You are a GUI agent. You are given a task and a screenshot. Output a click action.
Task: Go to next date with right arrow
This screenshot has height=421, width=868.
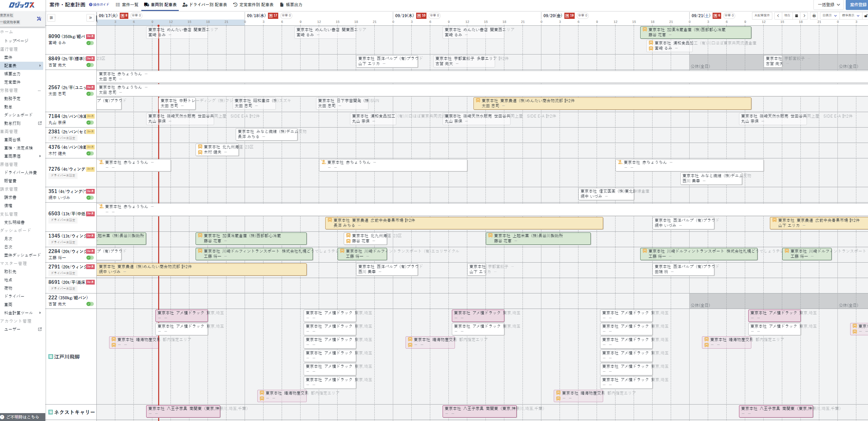pyautogui.click(x=804, y=15)
